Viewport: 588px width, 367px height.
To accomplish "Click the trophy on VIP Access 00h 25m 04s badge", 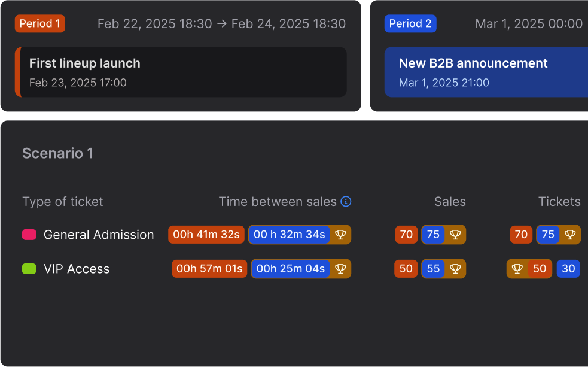I will pos(340,269).
